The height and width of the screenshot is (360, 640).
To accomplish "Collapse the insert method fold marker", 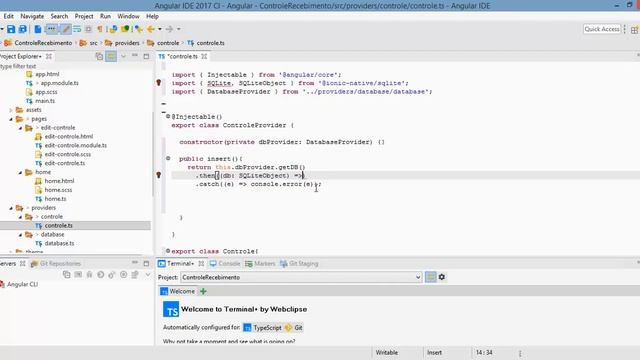I will point(168,158).
